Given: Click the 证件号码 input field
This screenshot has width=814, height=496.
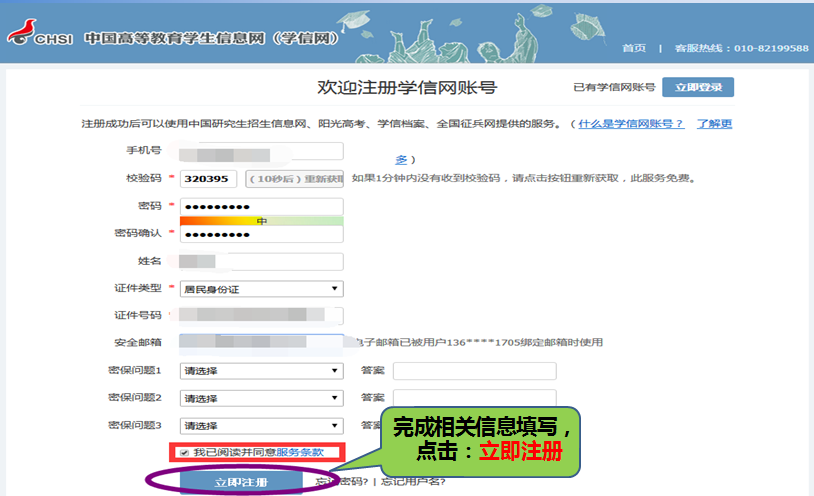Looking at the screenshot, I should tap(260, 316).
